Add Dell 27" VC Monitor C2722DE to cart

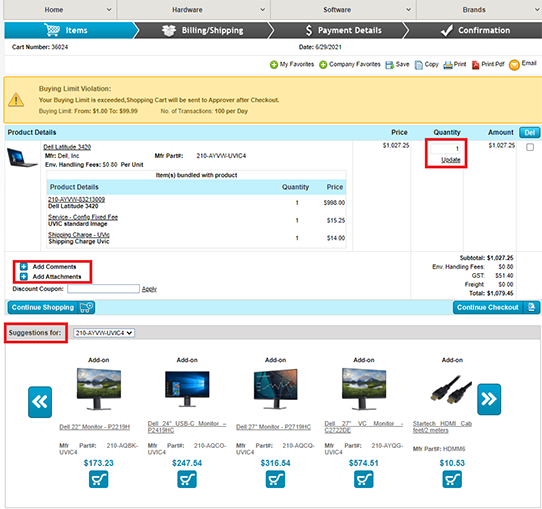364,479
